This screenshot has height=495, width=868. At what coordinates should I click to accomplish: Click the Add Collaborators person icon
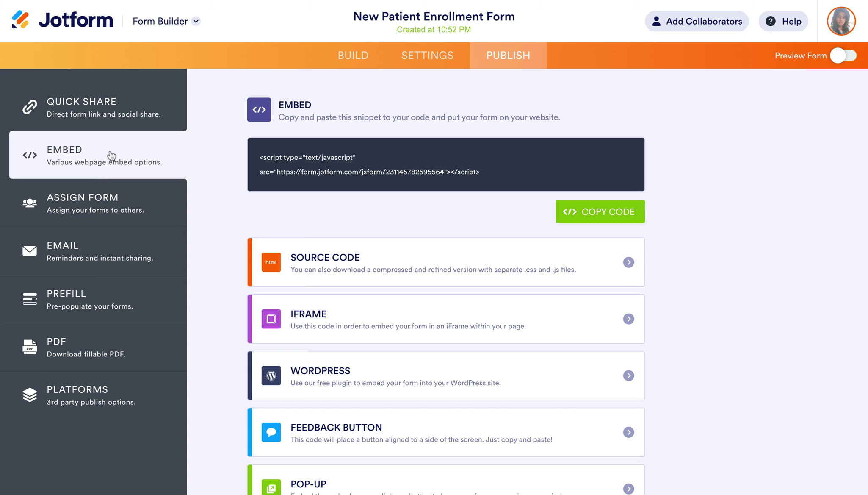coord(656,21)
